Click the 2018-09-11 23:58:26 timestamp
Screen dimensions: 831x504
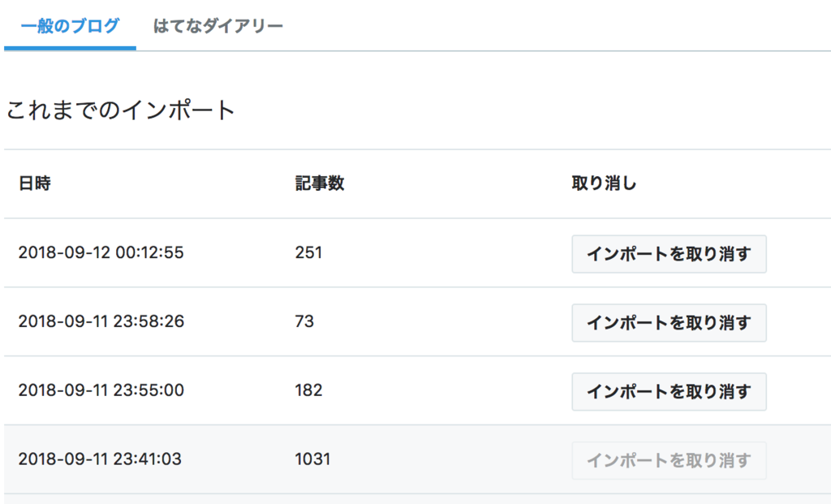[x=101, y=321]
